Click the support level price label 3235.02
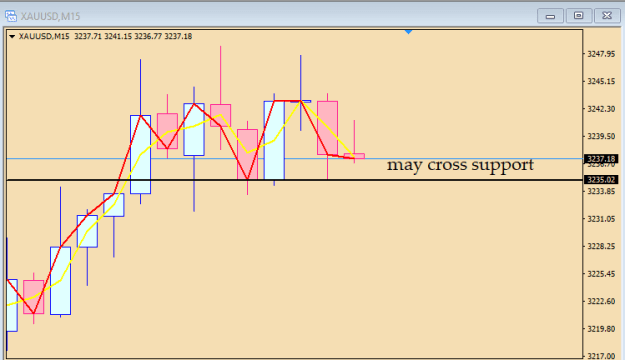The height and width of the screenshot is (360, 625). [x=601, y=180]
